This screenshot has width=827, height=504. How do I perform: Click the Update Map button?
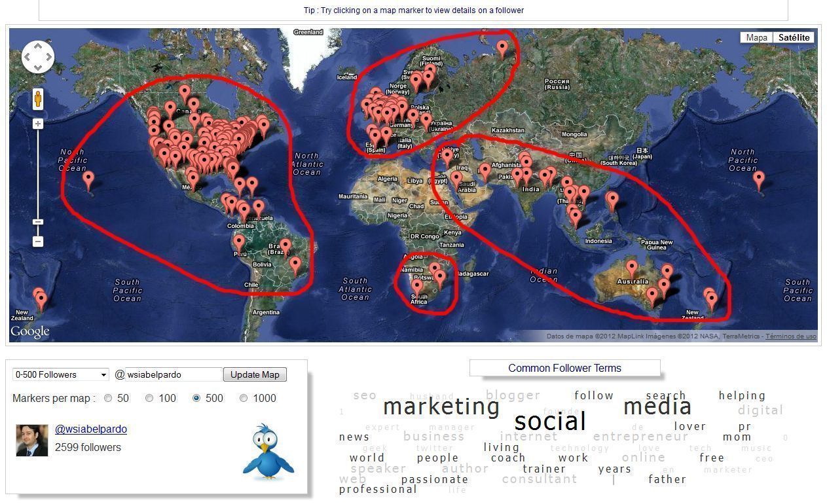[255, 374]
